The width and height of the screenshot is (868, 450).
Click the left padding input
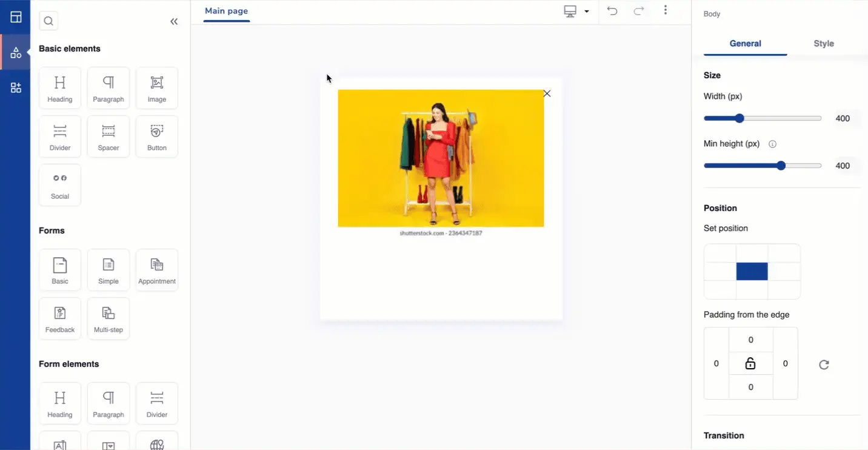pyautogui.click(x=716, y=364)
